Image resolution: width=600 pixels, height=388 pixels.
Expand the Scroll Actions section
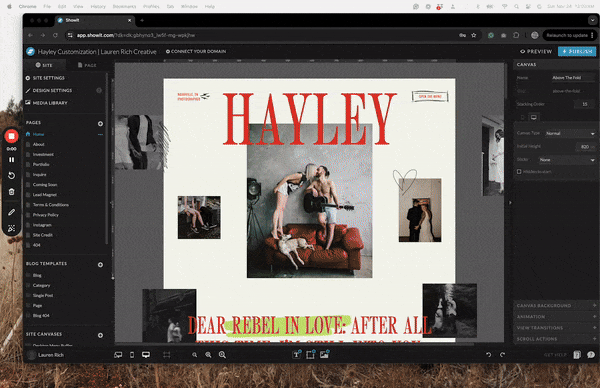[x=556, y=339]
